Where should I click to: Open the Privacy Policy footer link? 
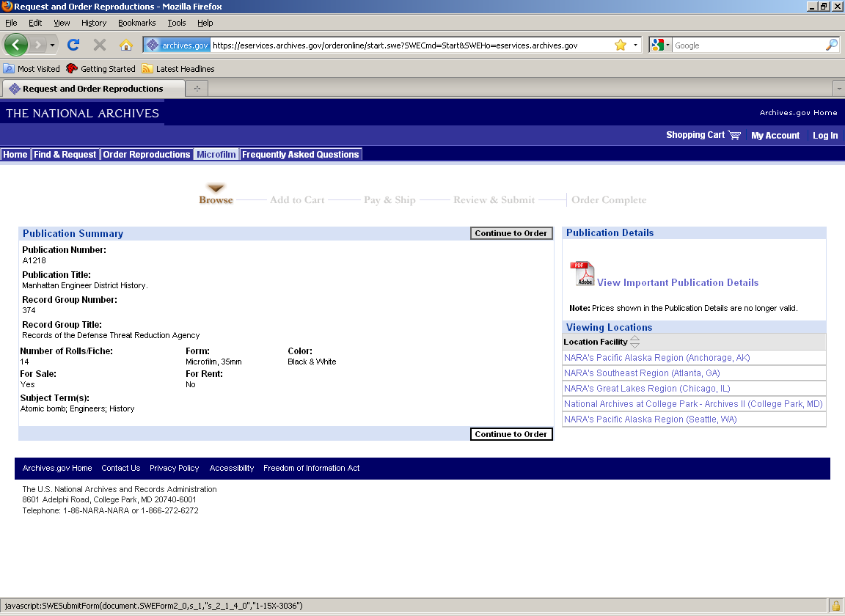pyautogui.click(x=174, y=468)
